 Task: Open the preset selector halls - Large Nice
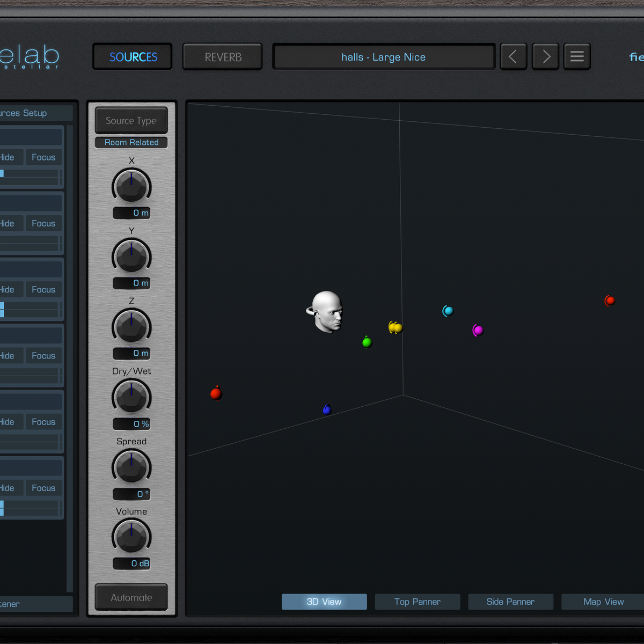pyautogui.click(x=384, y=57)
